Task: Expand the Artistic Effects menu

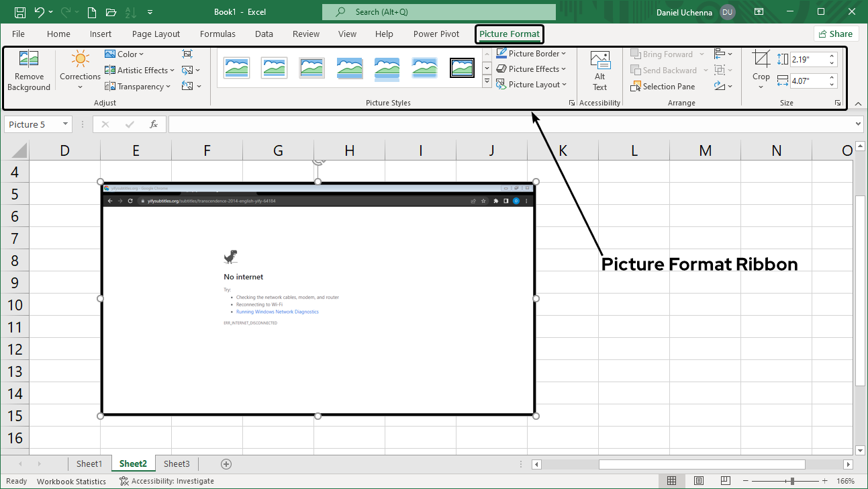Action: 139,70
